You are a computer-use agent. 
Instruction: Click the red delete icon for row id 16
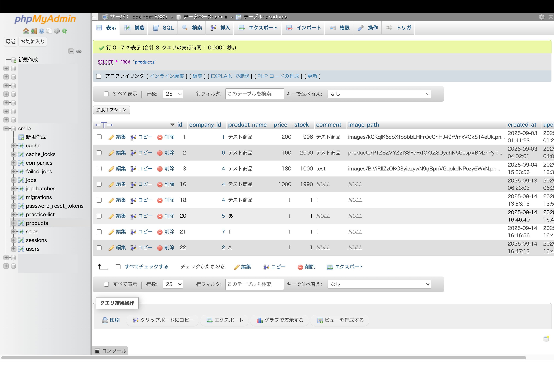pos(160,185)
